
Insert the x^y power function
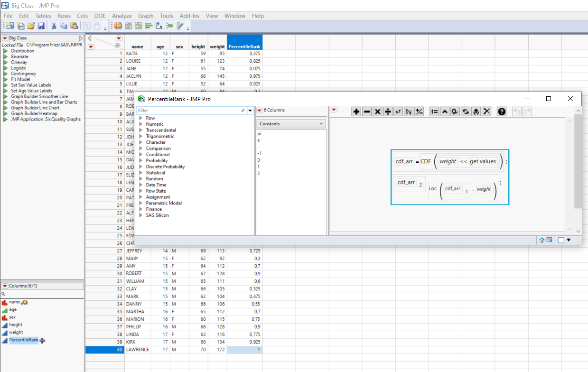pos(398,111)
